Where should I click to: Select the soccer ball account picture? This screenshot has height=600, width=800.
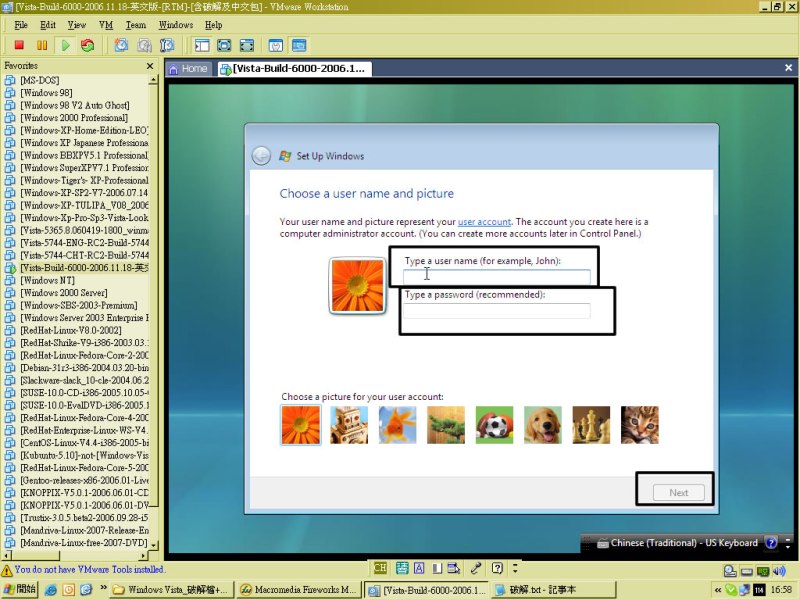(494, 425)
